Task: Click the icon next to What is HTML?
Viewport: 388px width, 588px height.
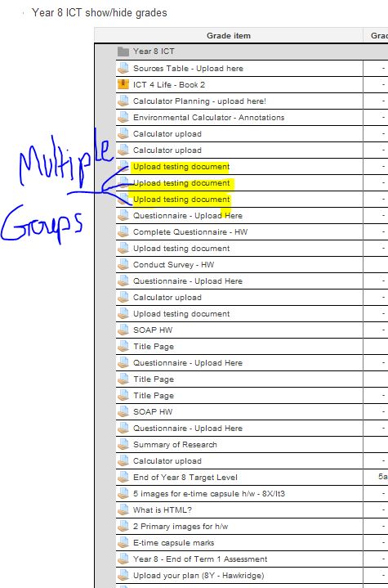Action: (123, 509)
